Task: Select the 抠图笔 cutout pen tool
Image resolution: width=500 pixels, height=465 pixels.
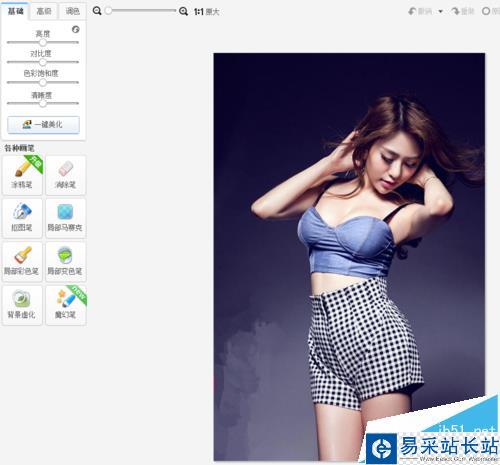Action: (x=22, y=218)
